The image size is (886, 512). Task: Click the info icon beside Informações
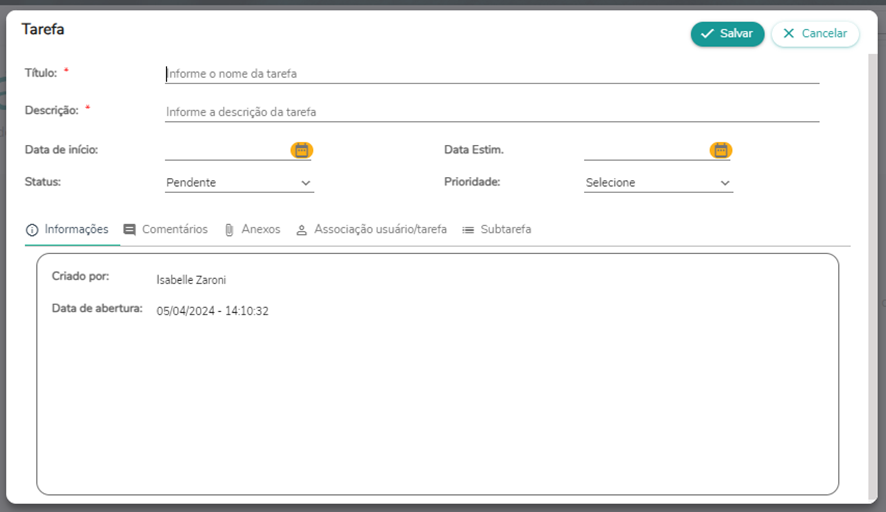coord(32,230)
